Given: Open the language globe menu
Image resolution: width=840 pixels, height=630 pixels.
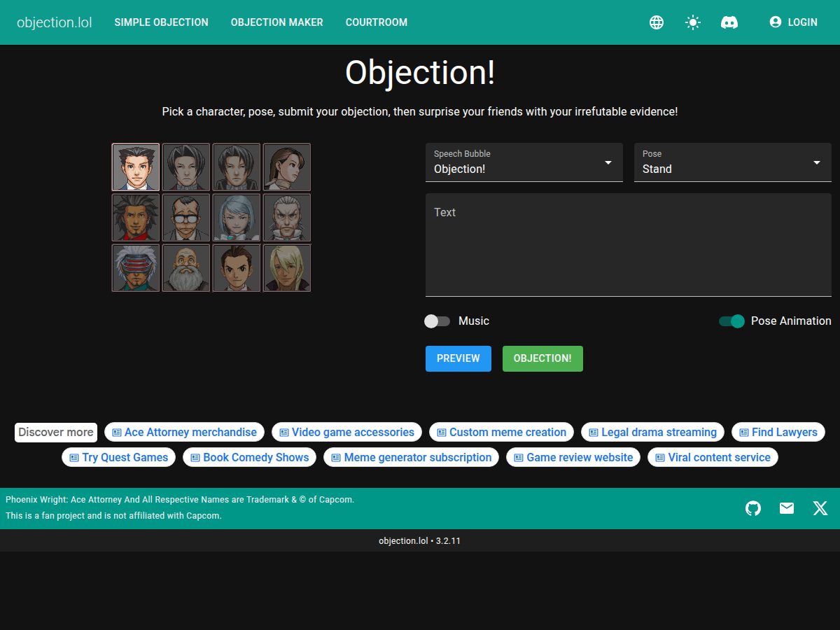Looking at the screenshot, I should tap(657, 22).
